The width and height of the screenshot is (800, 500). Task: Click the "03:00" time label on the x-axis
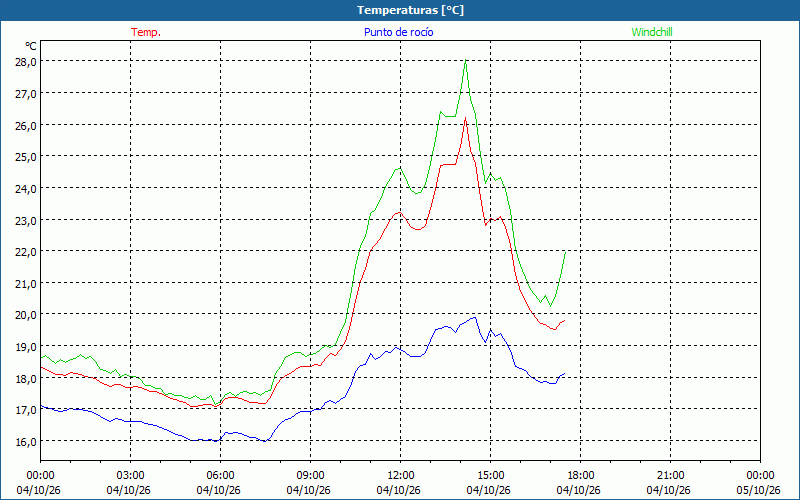click(131, 476)
